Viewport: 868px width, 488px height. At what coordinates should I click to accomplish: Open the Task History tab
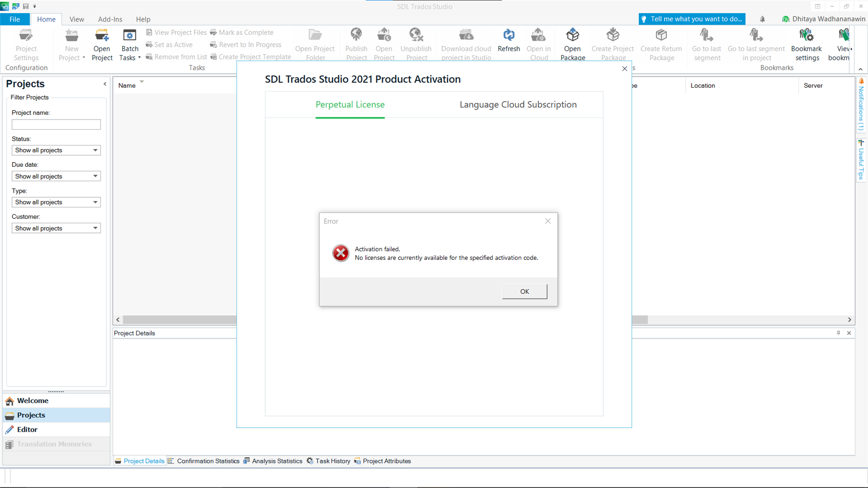click(x=328, y=461)
